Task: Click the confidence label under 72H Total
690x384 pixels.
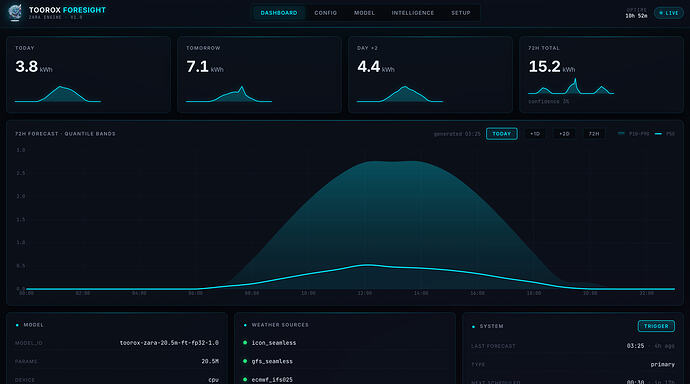Action: 548,102
